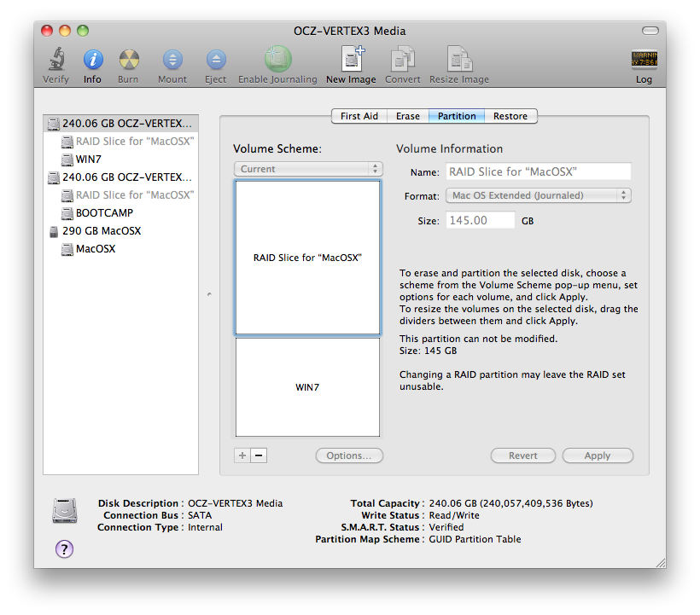Screen dimensions: 700x615
Task: Click the Apply button
Action: [598, 455]
